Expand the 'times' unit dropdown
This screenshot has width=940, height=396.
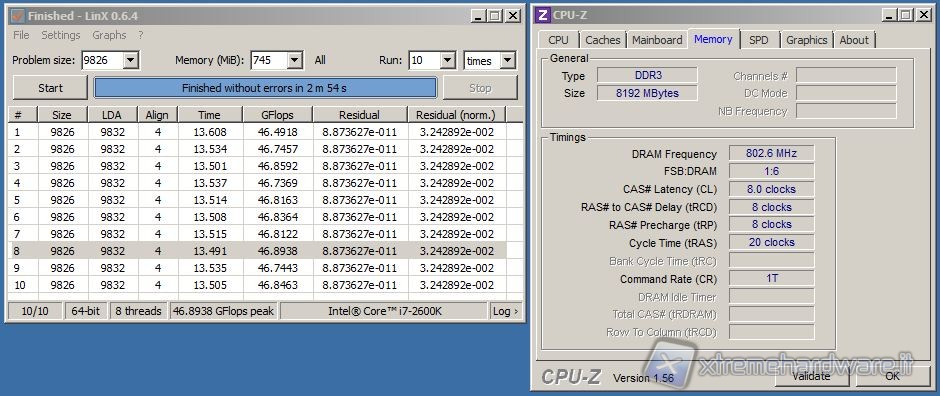pyautogui.click(x=508, y=61)
